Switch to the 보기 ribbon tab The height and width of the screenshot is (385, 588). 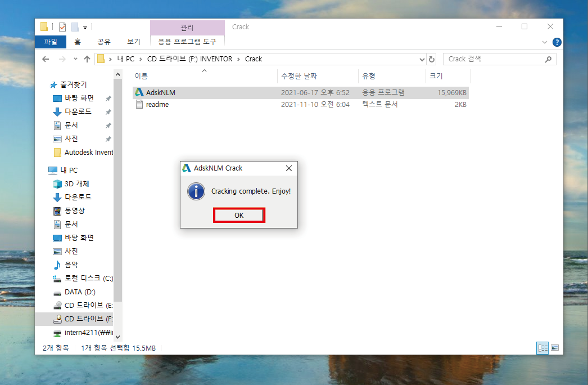tap(133, 42)
